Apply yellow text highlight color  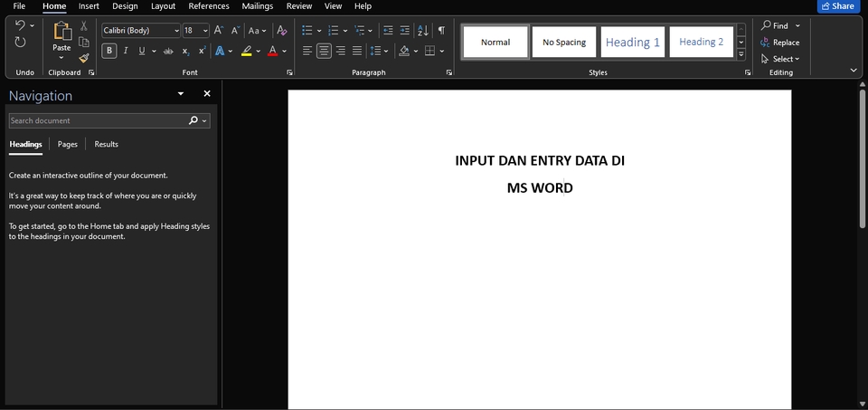pos(247,51)
